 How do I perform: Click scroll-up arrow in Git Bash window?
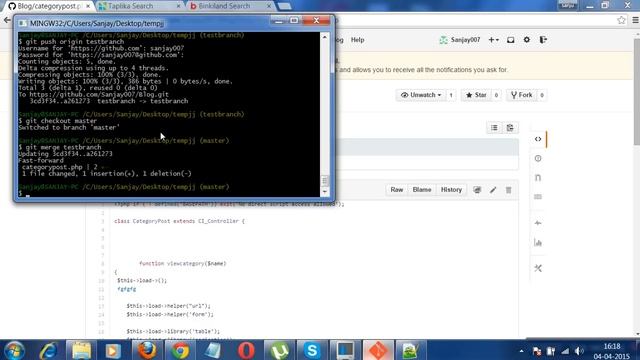pyautogui.click(x=325, y=38)
